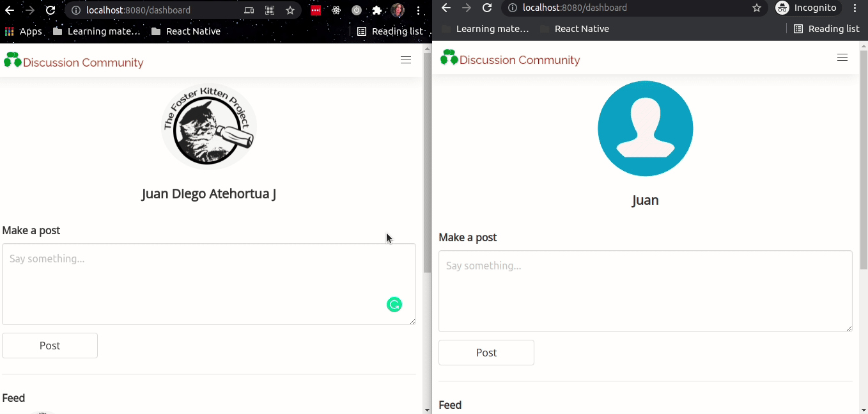Image resolution: width=868 pixels, height=414 pixels.
Task: View site information in Incognito address bar
Action: 512,8
